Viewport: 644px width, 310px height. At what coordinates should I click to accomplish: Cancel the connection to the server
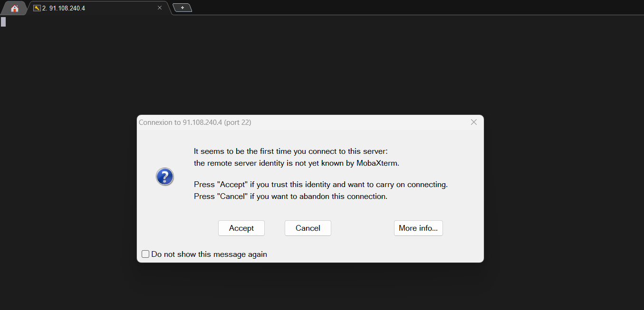pyautogui.click(x=308, y=228)
